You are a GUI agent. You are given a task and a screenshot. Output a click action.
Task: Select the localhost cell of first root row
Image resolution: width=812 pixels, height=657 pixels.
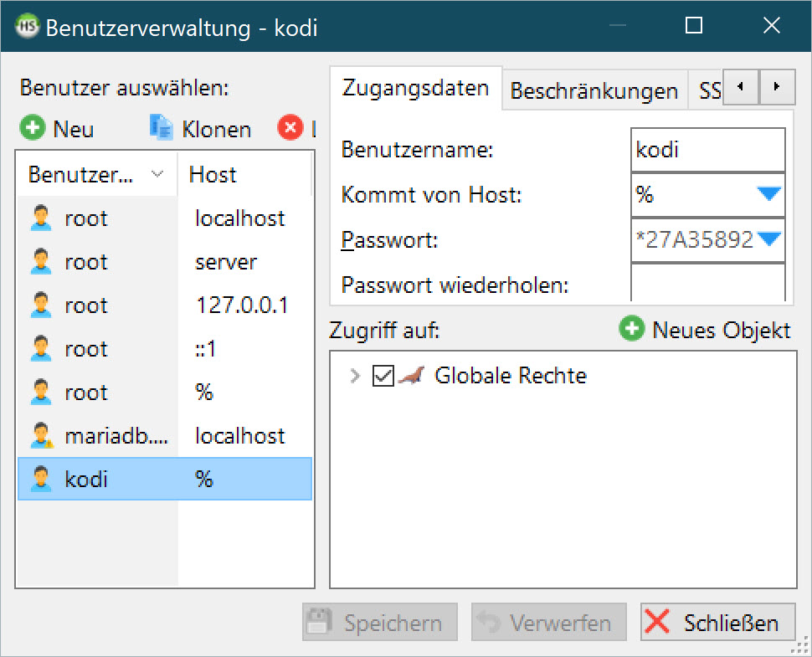point(239,218)
